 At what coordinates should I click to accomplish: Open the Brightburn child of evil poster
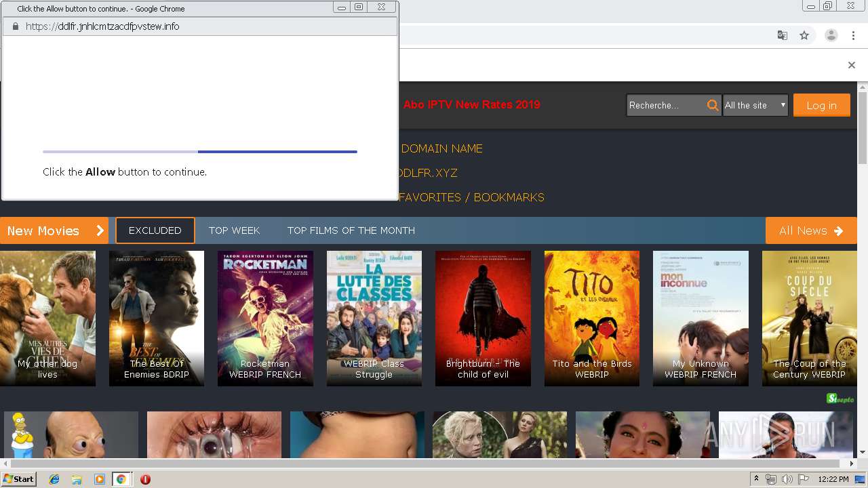coord(483,319)
